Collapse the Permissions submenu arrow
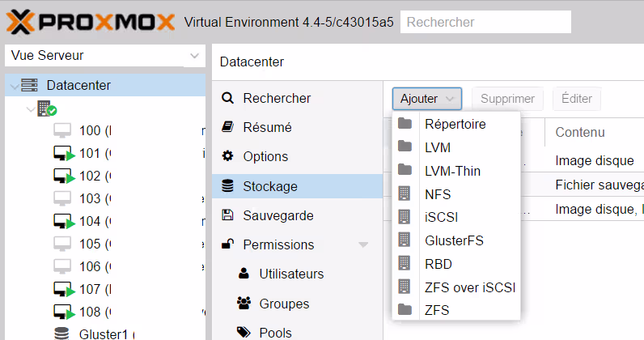This screenshot has height=340, width=644. coord(363,244)
